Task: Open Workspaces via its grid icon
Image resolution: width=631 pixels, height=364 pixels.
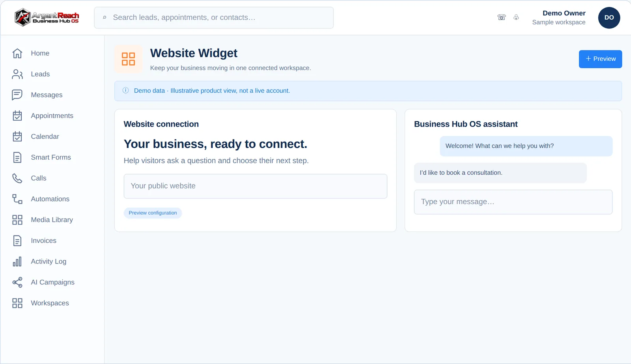Action: 17,303
